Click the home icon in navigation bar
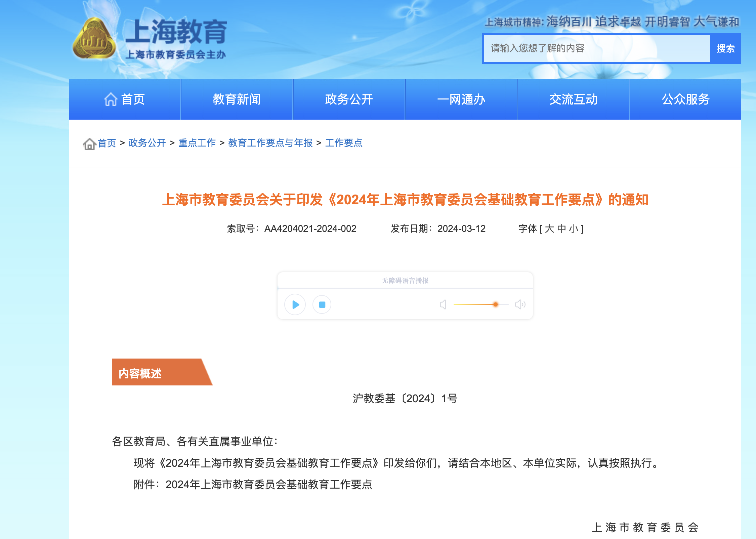Screen dimensions: 756x539 point(111,99)
